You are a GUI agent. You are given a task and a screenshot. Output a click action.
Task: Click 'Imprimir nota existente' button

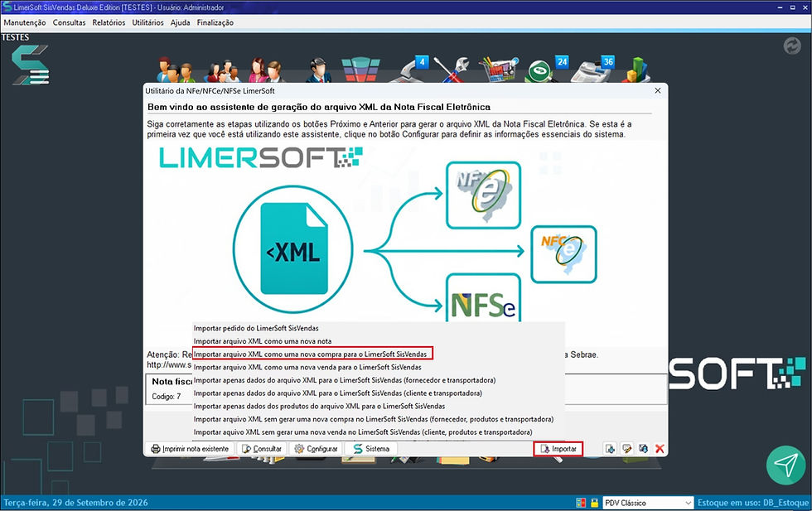click(190, 449)
